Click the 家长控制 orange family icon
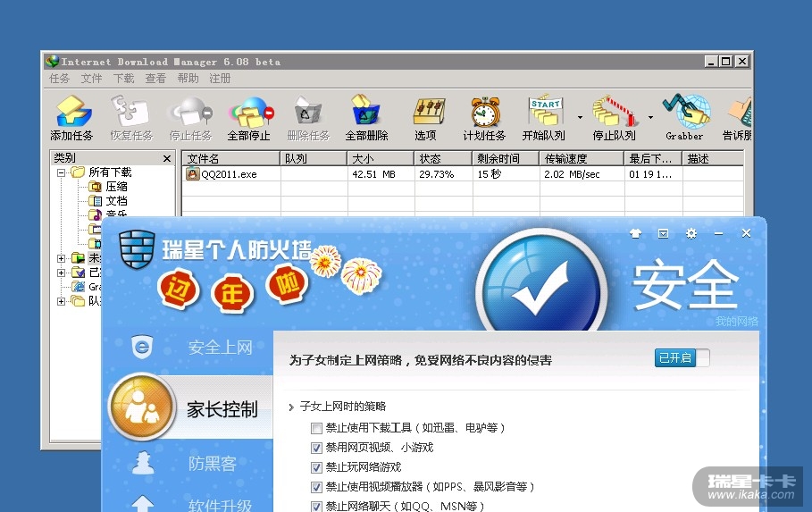The width and height of the screenshot is (812, 512). click(x=142, y=407)
